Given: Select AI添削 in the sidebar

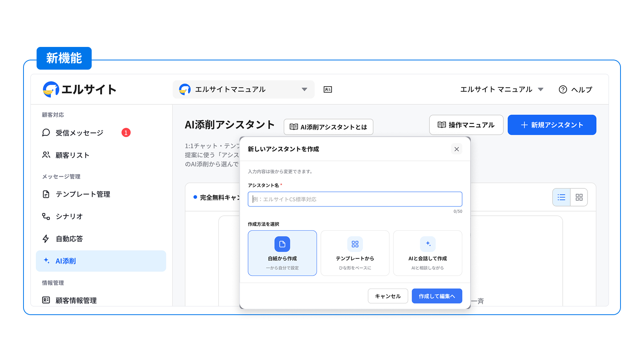Looking at the screenshot, I should [101, 261].
